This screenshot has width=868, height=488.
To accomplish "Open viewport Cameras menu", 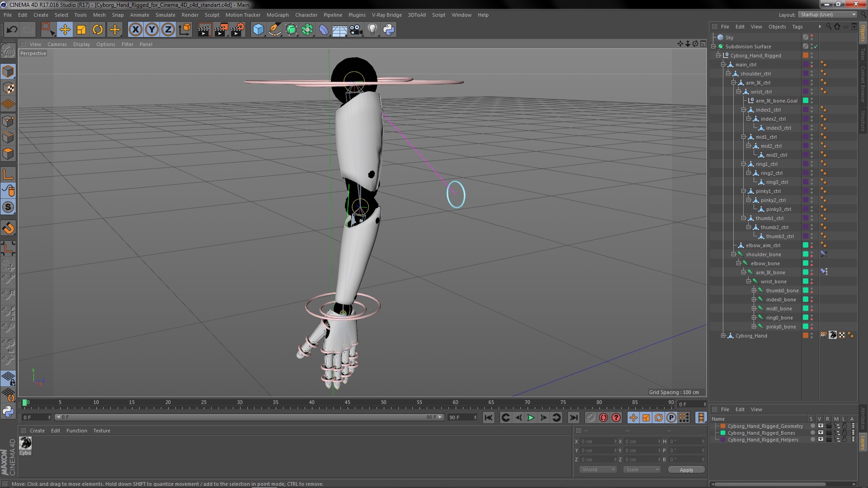I will (x=57, y=44).
